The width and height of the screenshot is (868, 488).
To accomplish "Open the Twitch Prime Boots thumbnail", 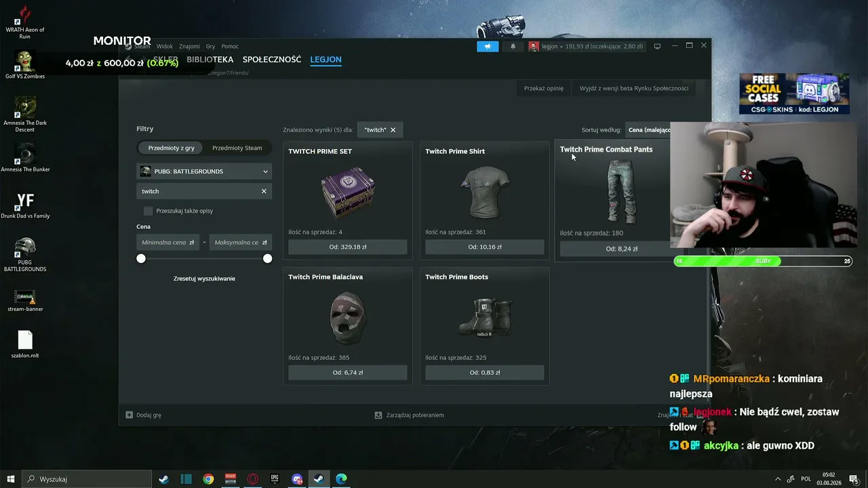I will click(x=485, y=317).
